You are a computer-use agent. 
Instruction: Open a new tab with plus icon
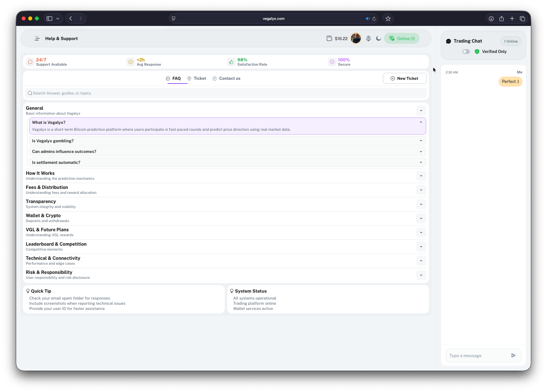[x=512, y=18]
